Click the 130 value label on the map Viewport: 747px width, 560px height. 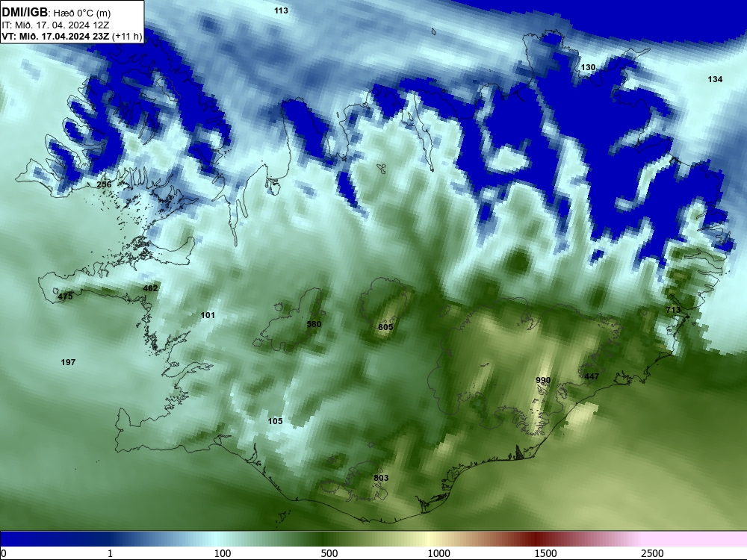point(588,67)
